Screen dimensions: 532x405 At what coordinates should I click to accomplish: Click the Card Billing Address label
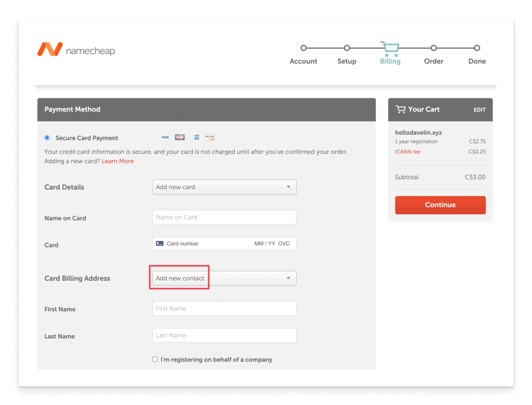[x=77, y=278]
